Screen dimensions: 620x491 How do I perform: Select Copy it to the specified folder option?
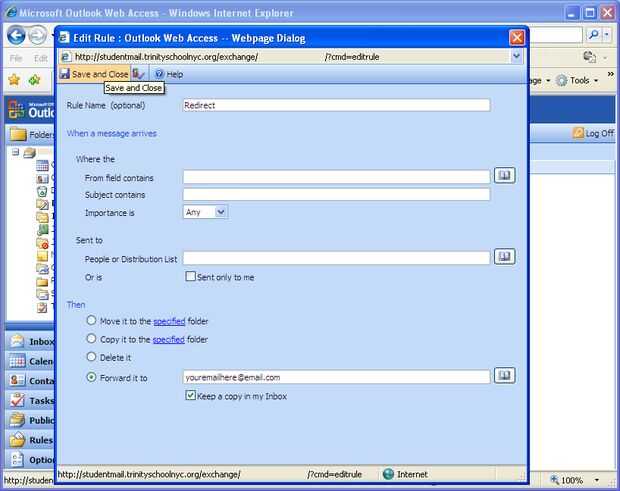coord(91,338)
